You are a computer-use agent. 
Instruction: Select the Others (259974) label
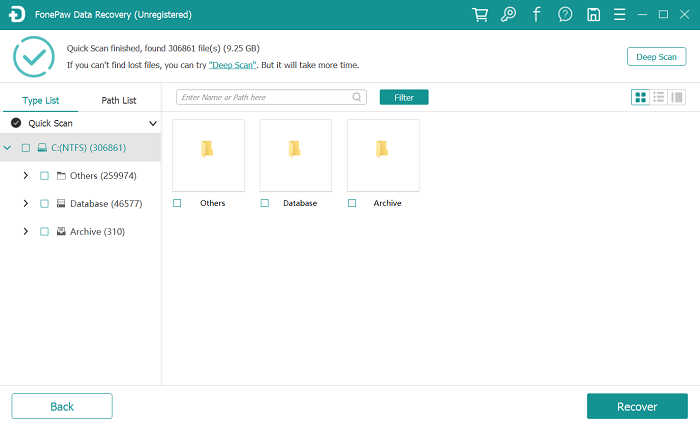(x=103, y=176)
